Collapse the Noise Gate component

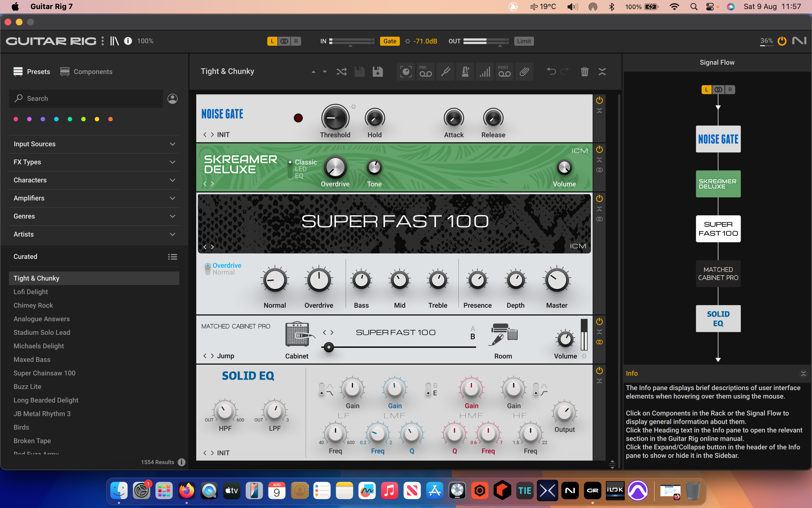click(x=599, y=111)
